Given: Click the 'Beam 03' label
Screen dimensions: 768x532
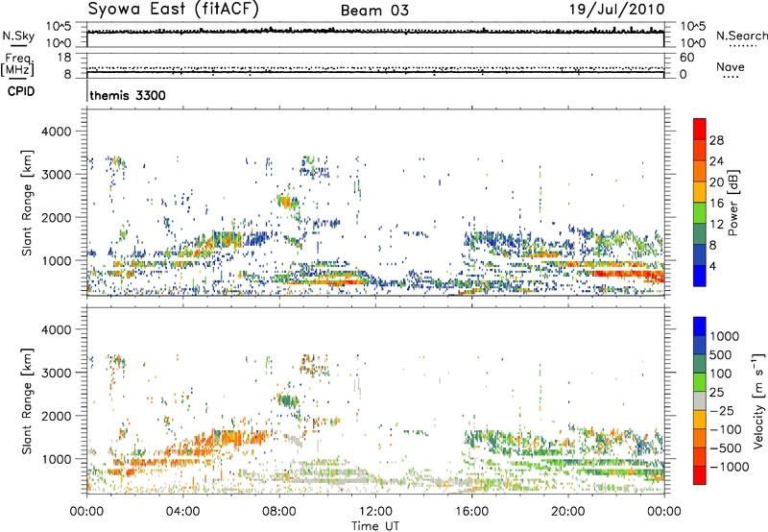Looking at the screenshot, I should coord(374,11).
